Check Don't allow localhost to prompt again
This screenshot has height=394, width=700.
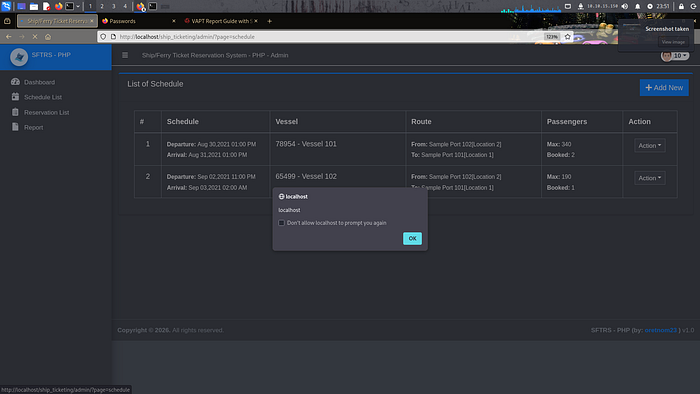click(281, 223)
